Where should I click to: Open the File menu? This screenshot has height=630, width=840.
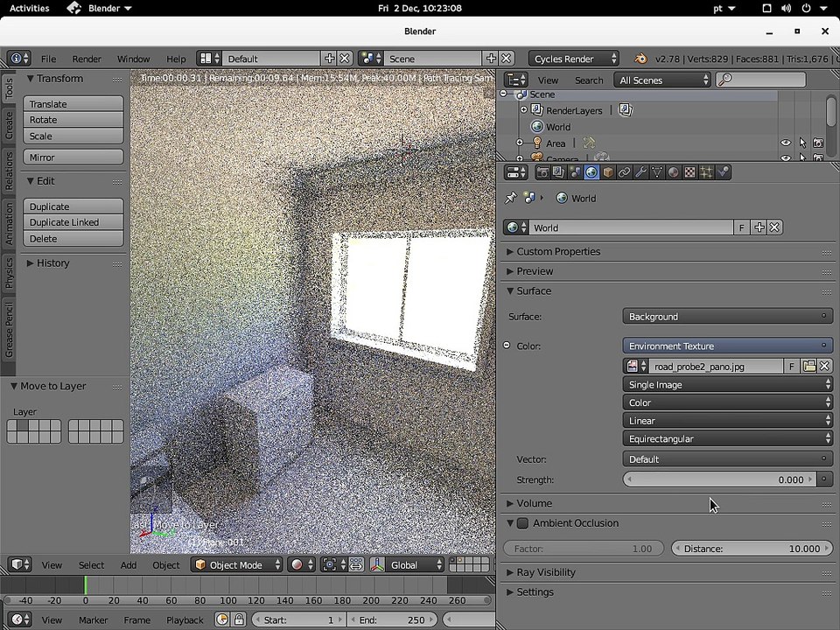(48, 59)
